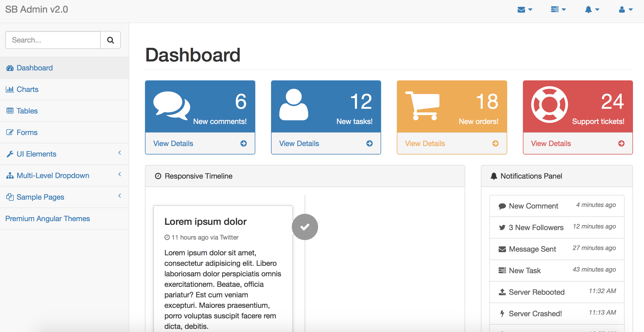Focus the Search input field
Image resolution: width=644 pixels, height=332 pixels.
[53, 40]
